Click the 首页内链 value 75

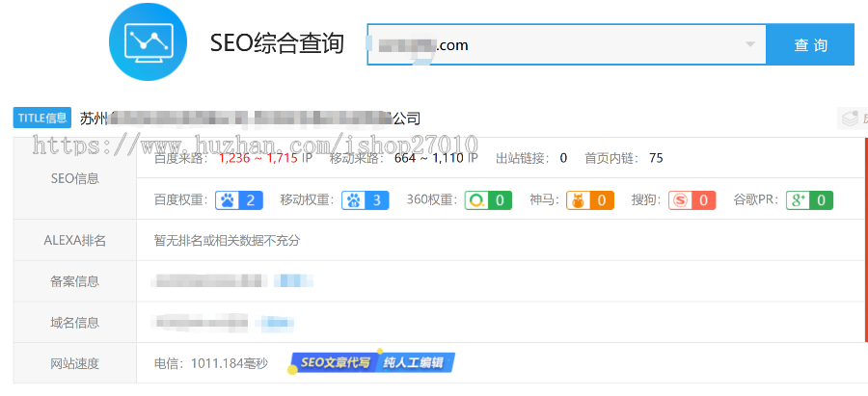click(656, 158)
